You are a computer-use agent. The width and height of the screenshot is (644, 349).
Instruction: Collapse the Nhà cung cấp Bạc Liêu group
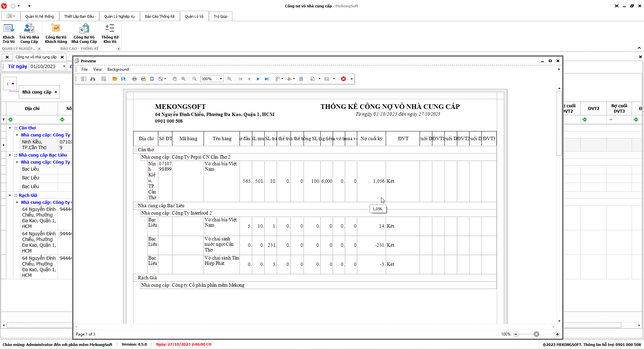coord(10,155)
